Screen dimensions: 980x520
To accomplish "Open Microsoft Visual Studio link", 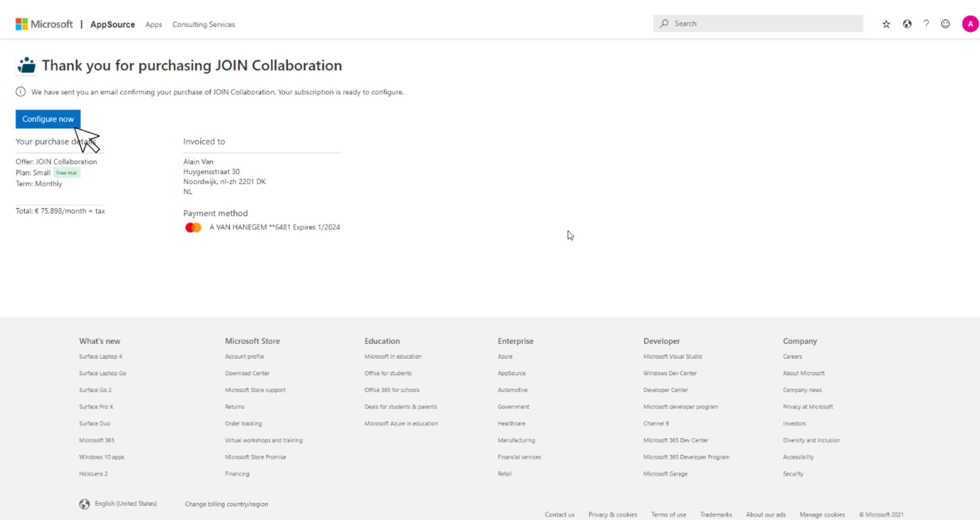I will 673,357.
